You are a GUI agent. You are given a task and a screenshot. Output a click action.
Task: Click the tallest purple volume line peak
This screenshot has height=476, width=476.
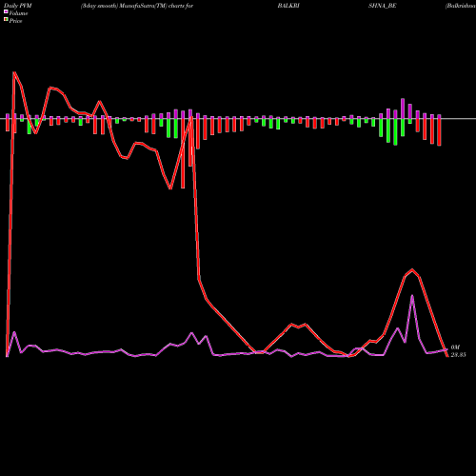412,296
